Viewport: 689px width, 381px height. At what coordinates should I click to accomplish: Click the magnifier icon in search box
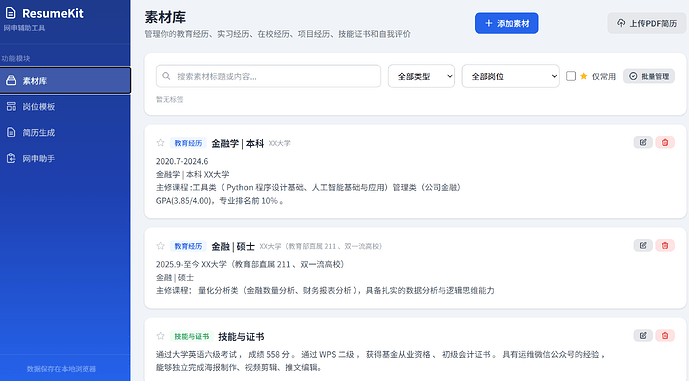[x=166, y=76]
